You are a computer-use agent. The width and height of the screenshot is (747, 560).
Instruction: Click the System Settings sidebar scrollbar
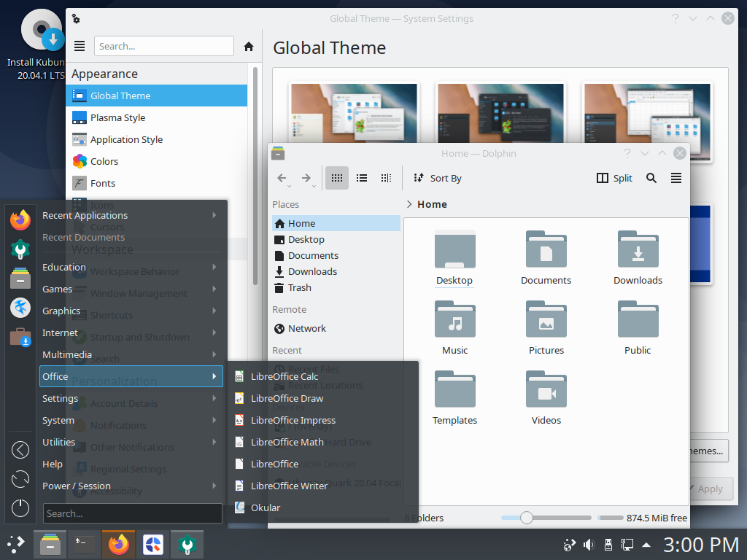(255, 176)
